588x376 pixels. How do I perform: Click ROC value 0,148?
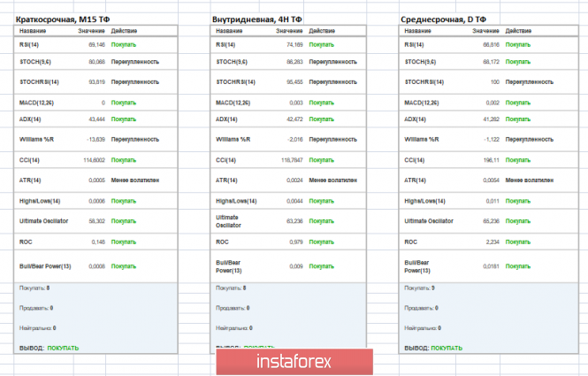click(98, 242)
